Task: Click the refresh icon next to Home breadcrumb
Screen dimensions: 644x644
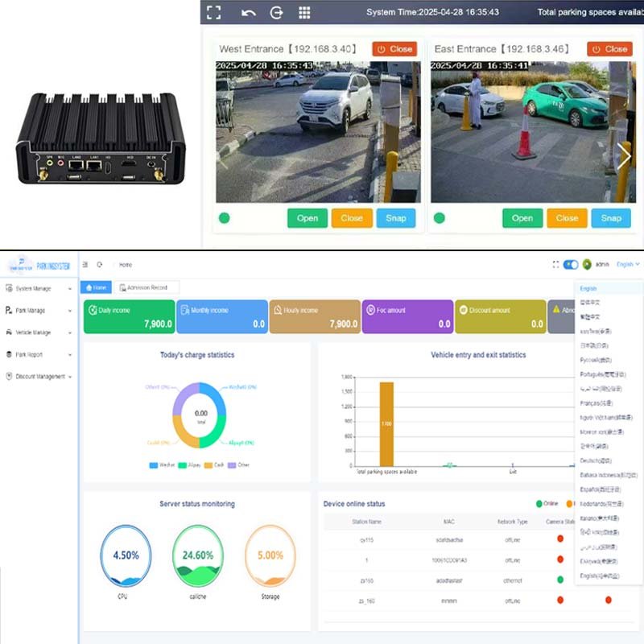Action: [x=99, y=264]
